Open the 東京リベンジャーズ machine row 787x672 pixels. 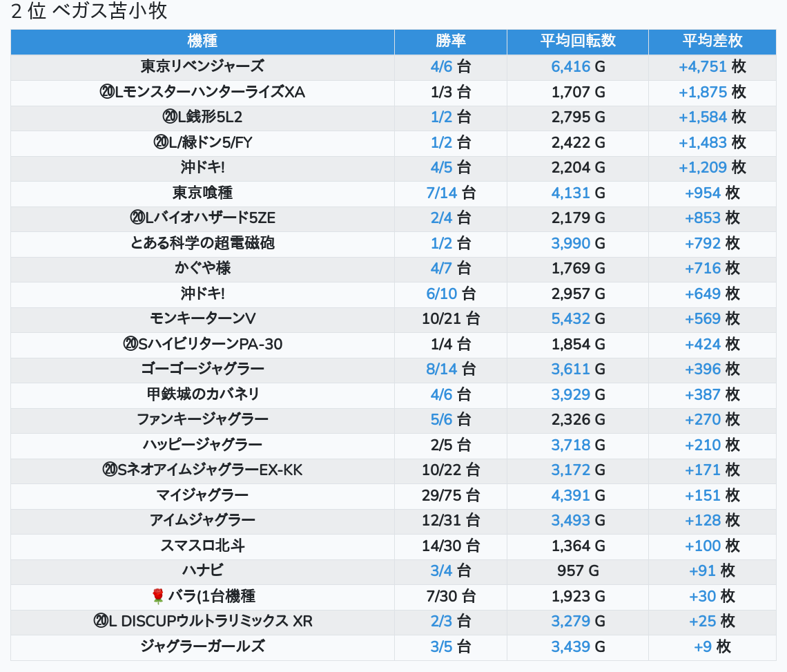click(x=202, y=67)
